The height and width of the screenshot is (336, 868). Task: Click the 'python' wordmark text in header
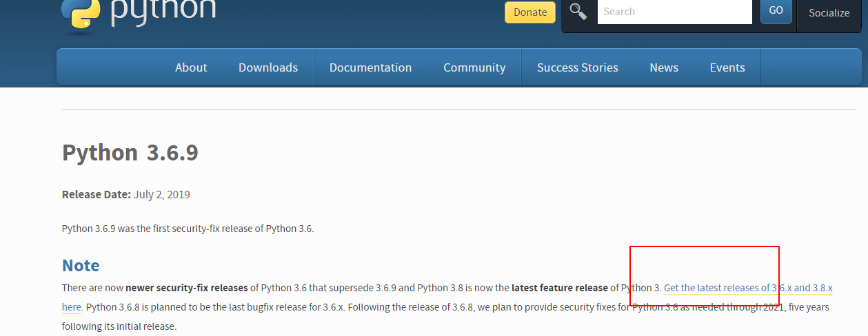pyautogui.click(x=163, y=10)
